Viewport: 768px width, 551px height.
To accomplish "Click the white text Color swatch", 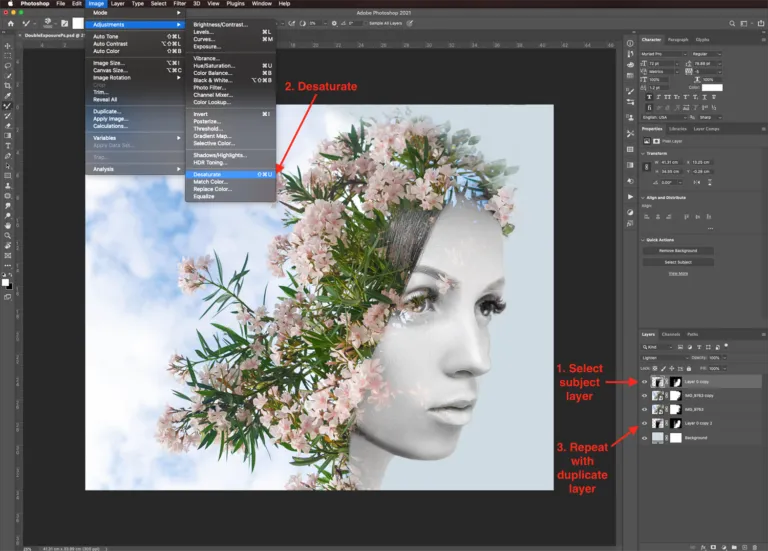I will (x=712, y=87).
